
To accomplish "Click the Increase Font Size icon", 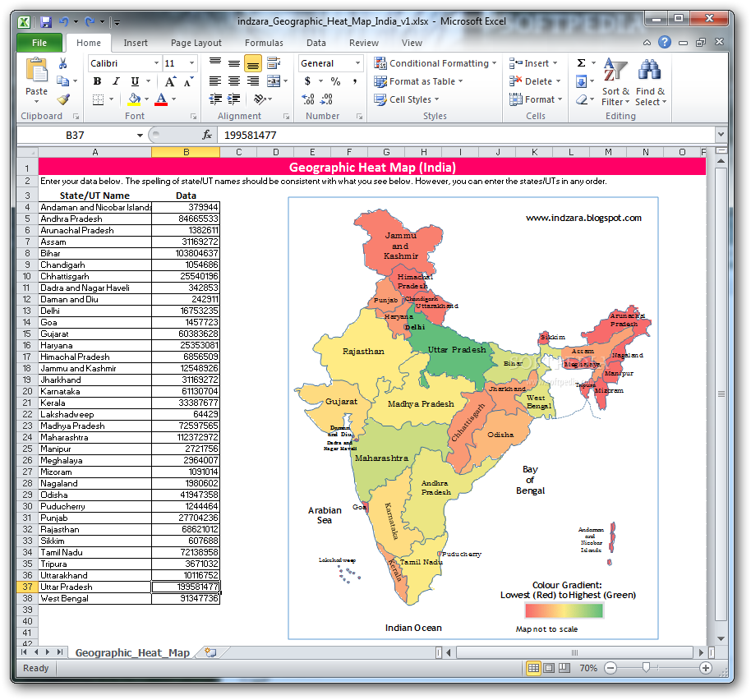I will [171, 82].
